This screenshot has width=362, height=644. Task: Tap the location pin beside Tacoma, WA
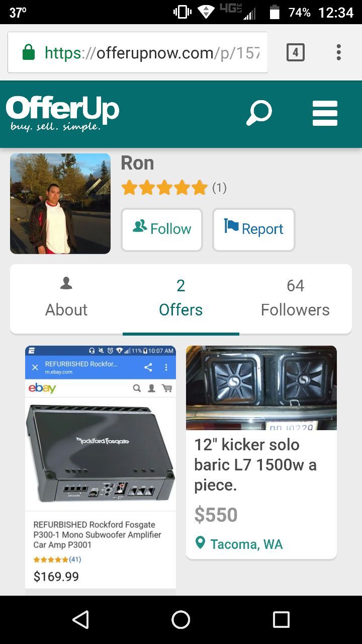tap(201, 543)
